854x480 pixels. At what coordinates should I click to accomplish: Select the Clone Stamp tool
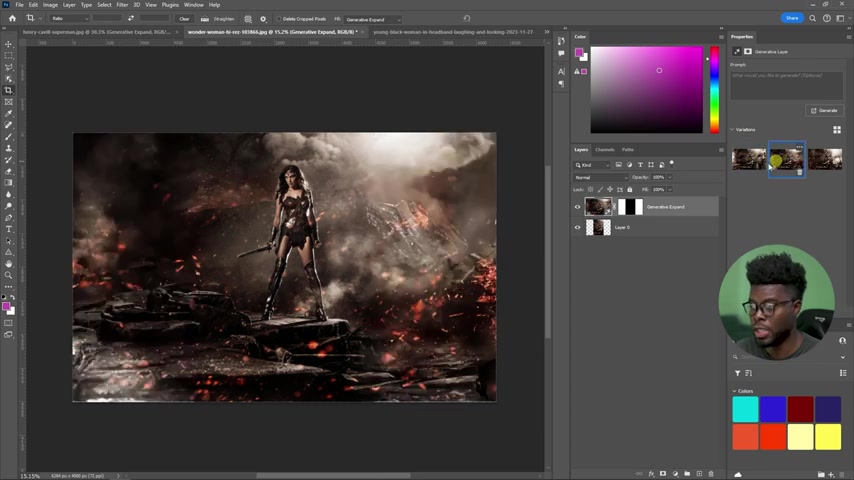tap(8, 148)
